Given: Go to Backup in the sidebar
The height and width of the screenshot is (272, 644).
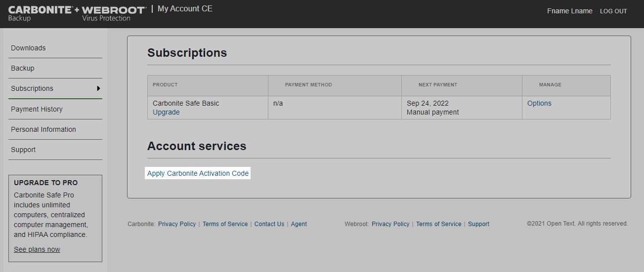Looking at the screenshot, I should (x=23, y=68).
